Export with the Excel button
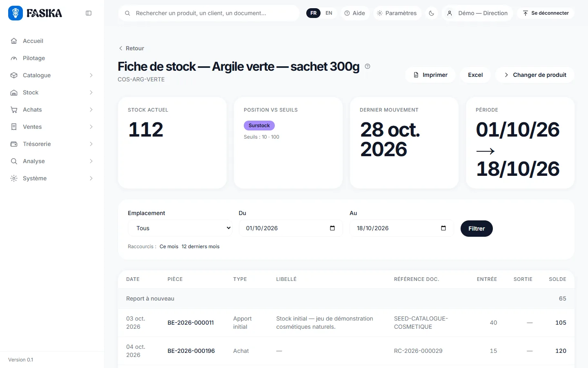Screen dimensions: 588x368 click(x=475, y=75)
